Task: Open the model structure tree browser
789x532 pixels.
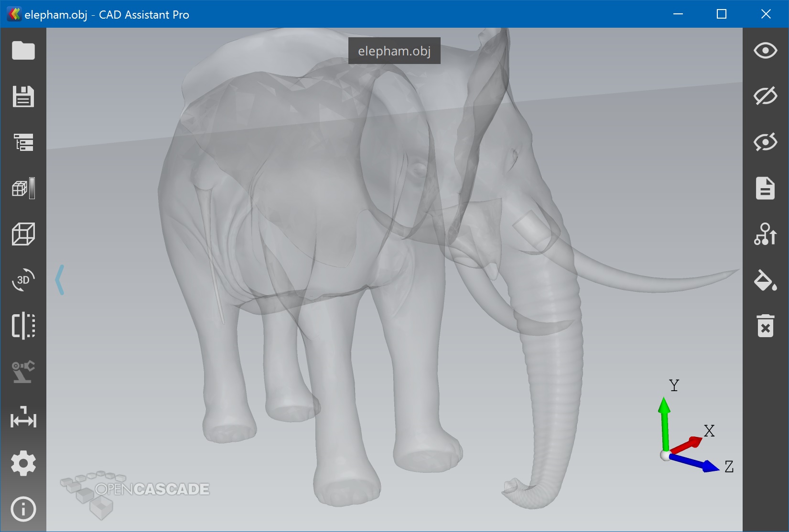Action: pyautogui.click(x=23, y=142)
